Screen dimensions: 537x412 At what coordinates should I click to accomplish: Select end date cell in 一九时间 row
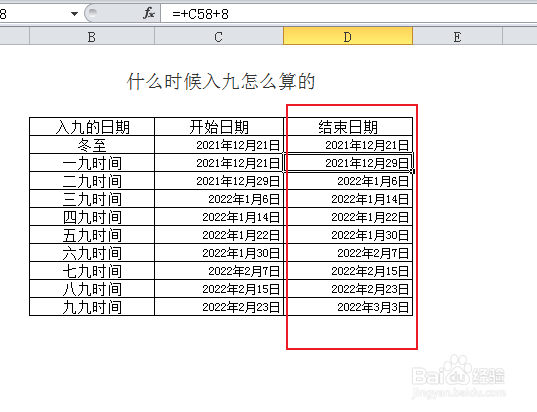coord(348,163)
